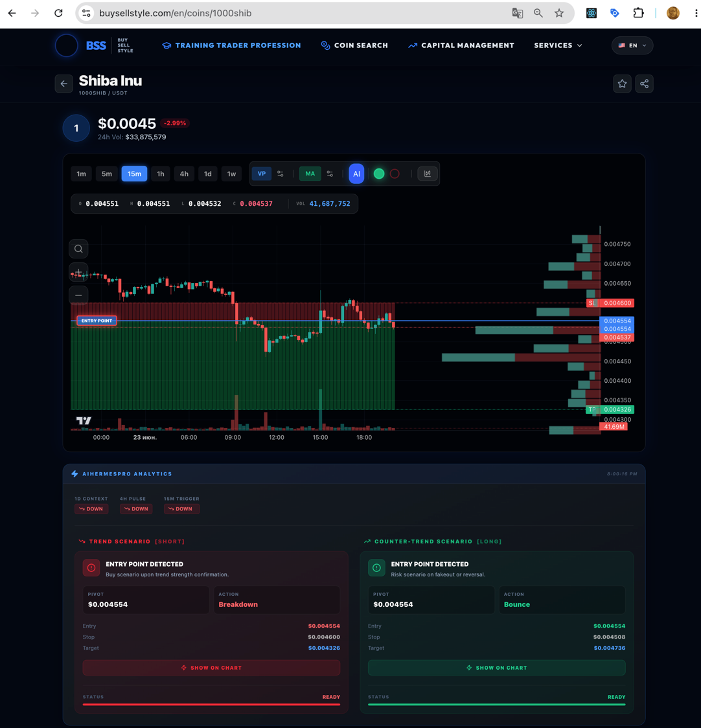The image size is (701, 728).
Task: Open the browser extensions puzzle icon
Action: 639,13
